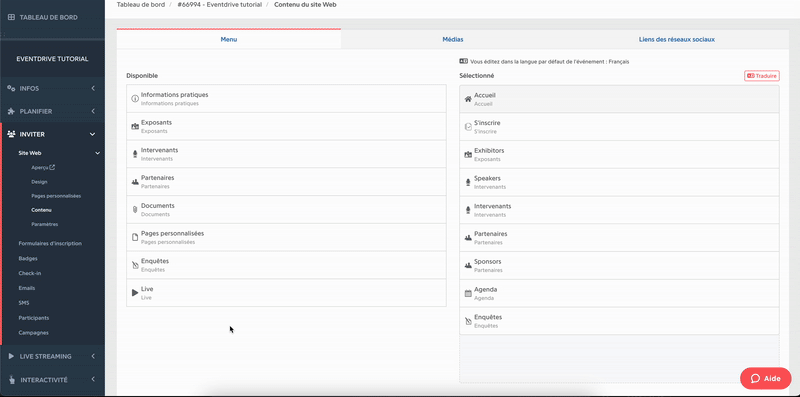
Task: Click the Speakers microphone icon
Action: 468,183
